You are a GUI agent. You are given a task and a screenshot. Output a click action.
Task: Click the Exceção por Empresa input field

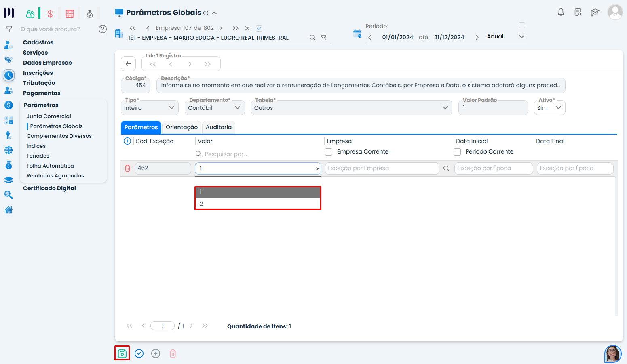coord(382,168)
